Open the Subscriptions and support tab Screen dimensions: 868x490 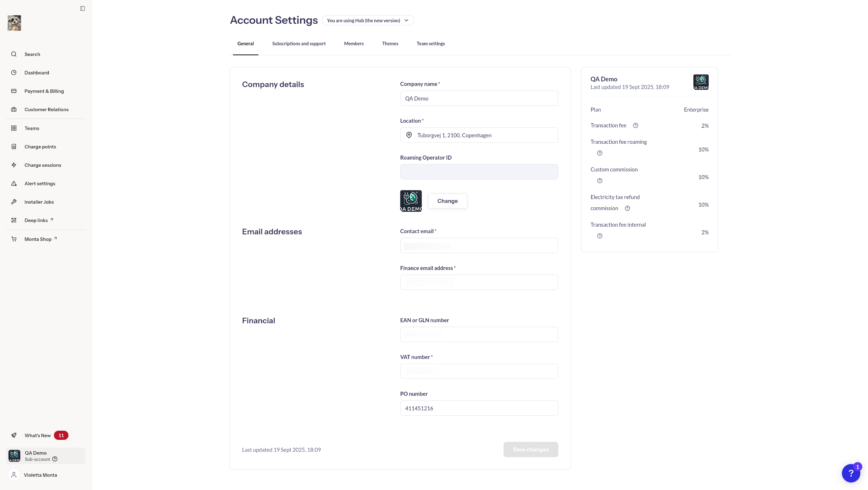[299, 44]
